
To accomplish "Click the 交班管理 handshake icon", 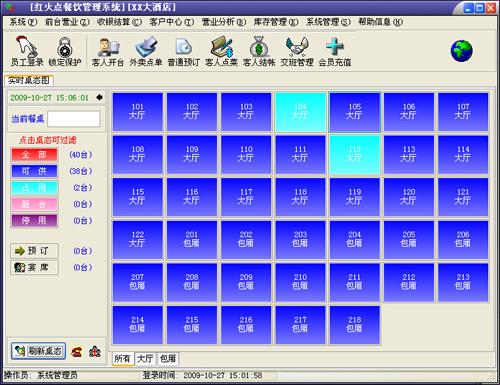I will (297, 50).
